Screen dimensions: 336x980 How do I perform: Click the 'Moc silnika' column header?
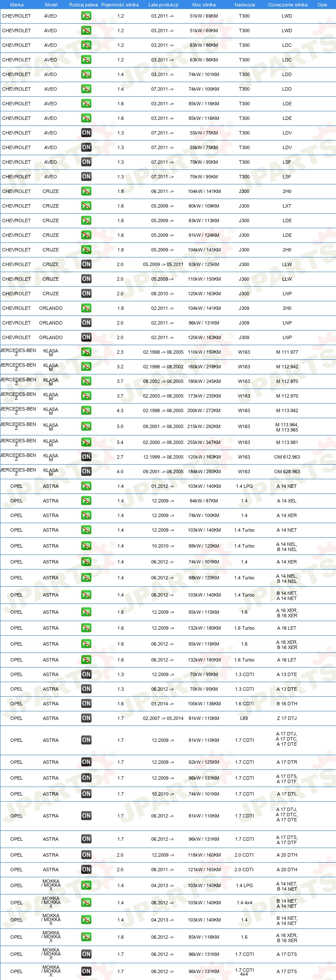pos(204,5)
